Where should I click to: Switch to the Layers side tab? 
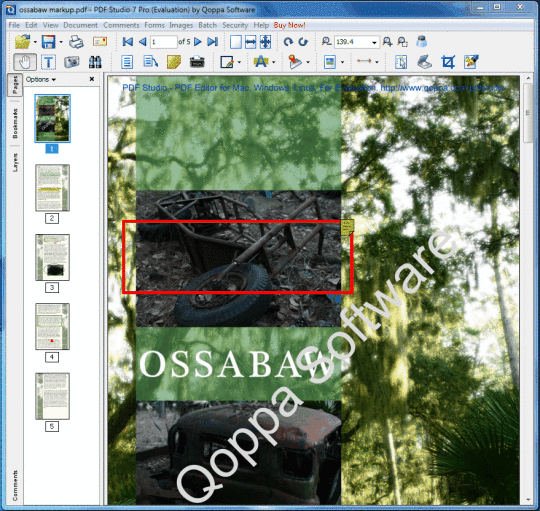tap(15, 162)
